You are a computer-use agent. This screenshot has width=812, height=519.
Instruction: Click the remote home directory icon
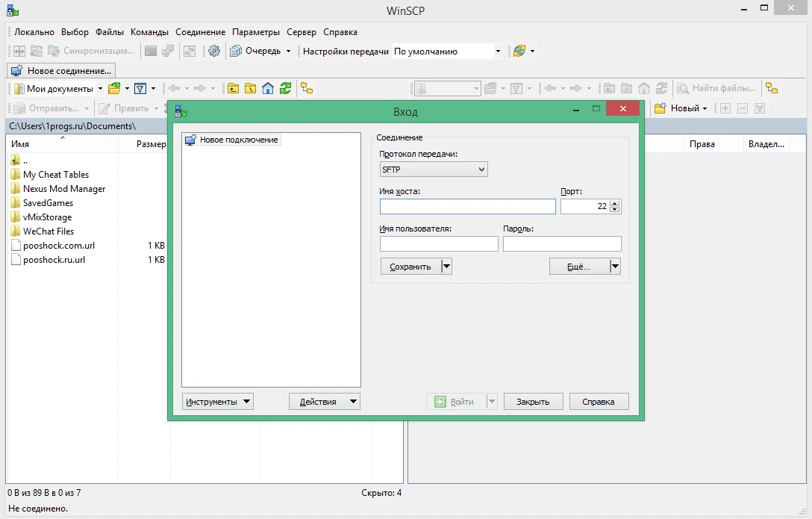coord(643,89)
